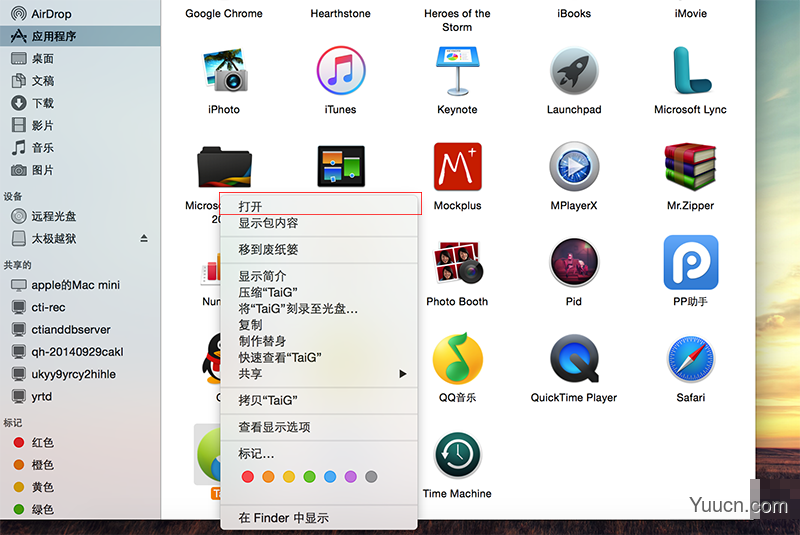Image resolution: width=800 pixels, height=535 pixels.
Task: Click the Launchpad rocket icon
Action: [574, 70]
